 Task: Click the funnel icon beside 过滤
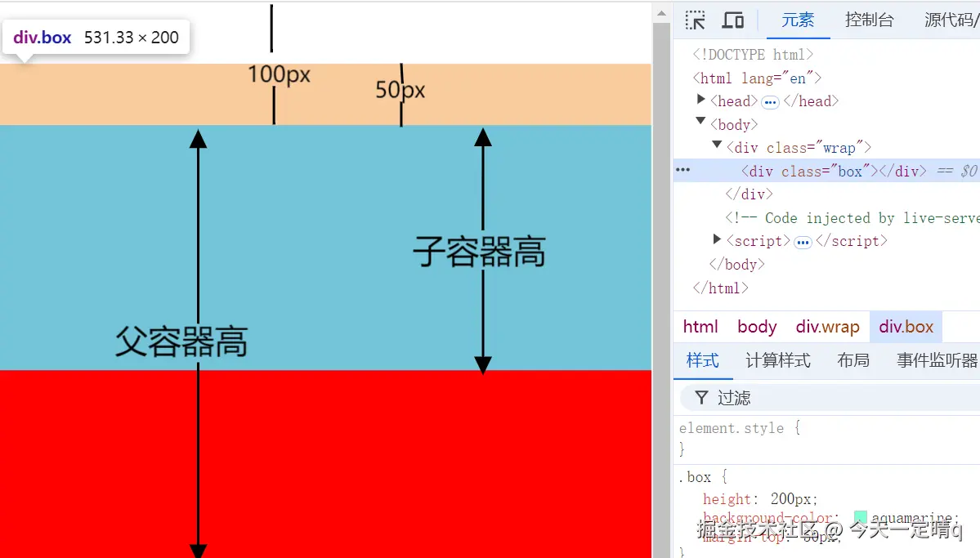tap(701, 398)
